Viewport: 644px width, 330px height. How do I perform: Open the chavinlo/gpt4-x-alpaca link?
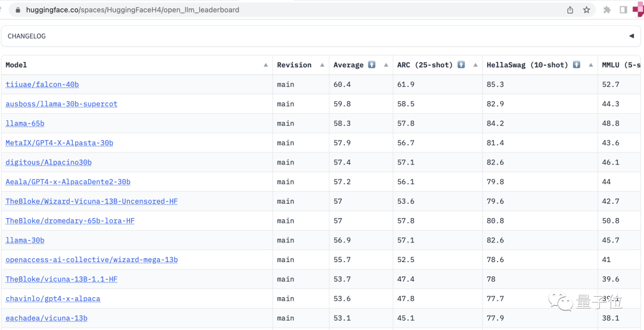point(53,299)
